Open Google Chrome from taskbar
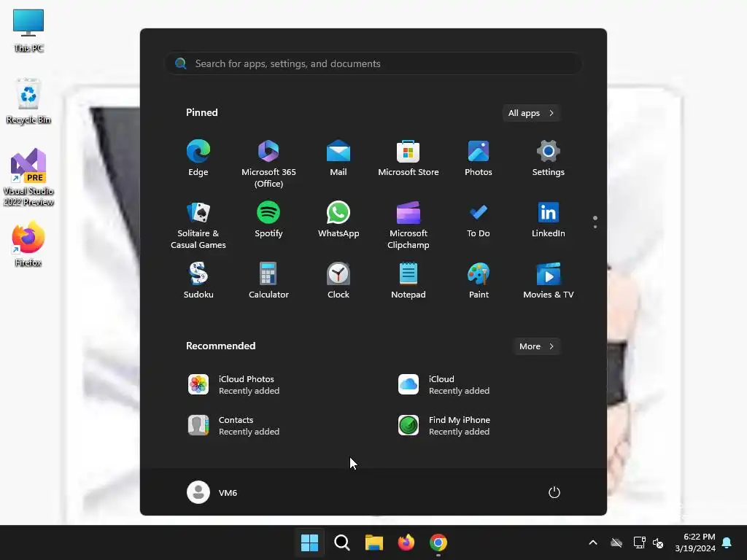The height and width of the screenshot is (560, 747). click(x=438, y=542)
